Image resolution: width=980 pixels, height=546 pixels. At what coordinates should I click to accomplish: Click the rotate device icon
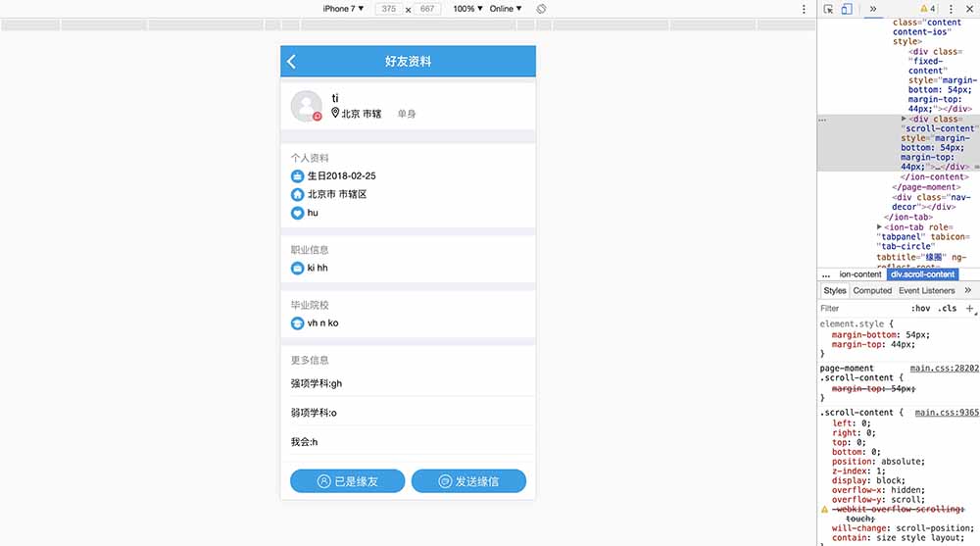tap(541, 9)
